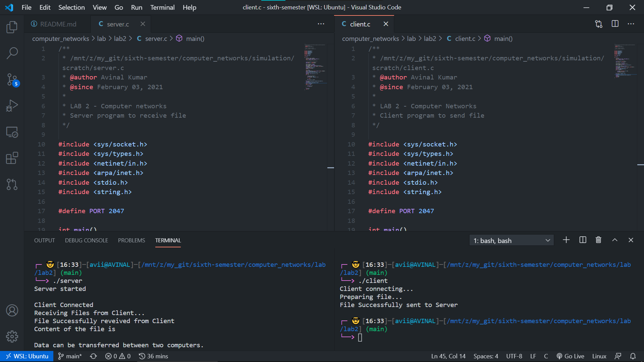
Task: Kill terminal with the trash icon
Action: pos(598,240)
